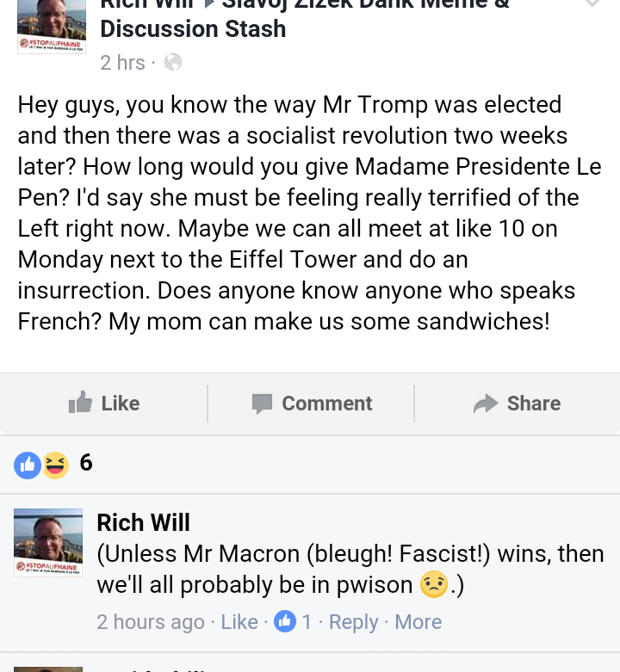The image size is (620, 672).
Task: Open Rich Will's profile from comment name
Action: click(143, 522)
